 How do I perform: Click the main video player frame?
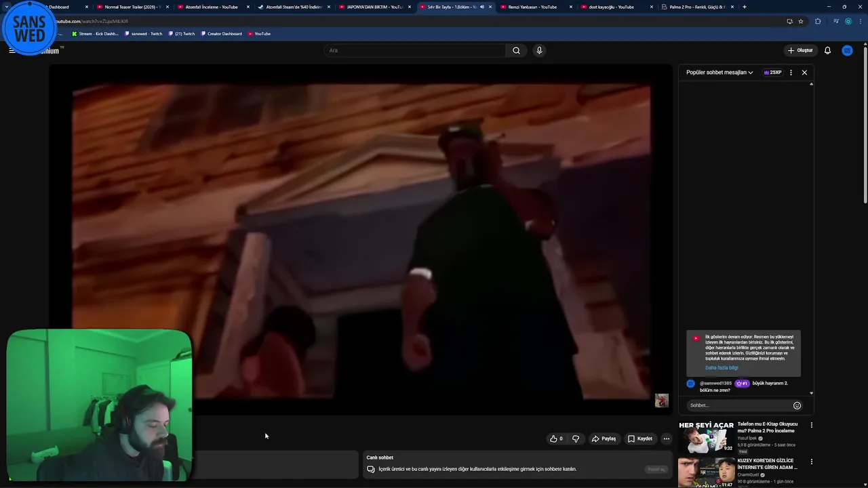click(x=361, y=239)
